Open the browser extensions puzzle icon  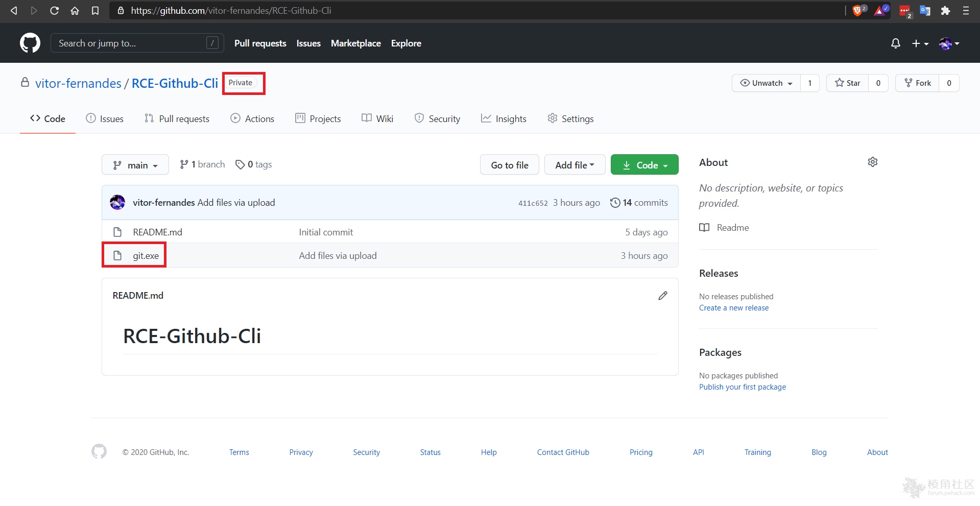coord(945,11)
